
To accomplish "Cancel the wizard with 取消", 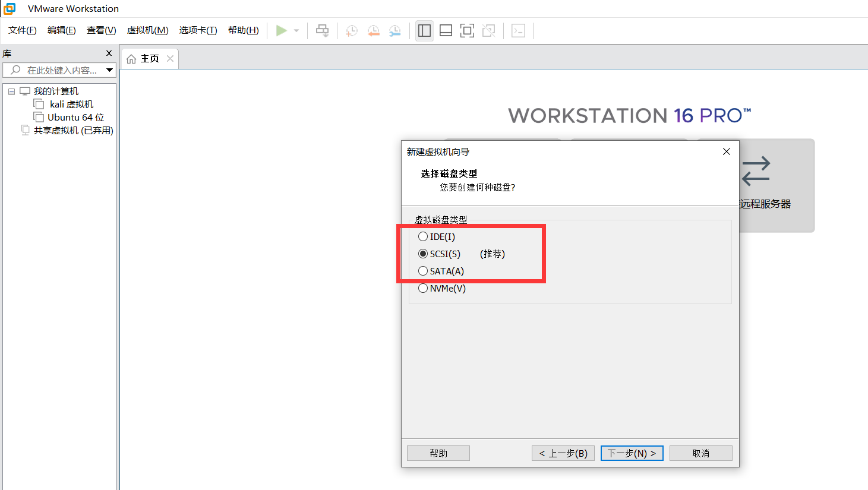I will point(701,453).
